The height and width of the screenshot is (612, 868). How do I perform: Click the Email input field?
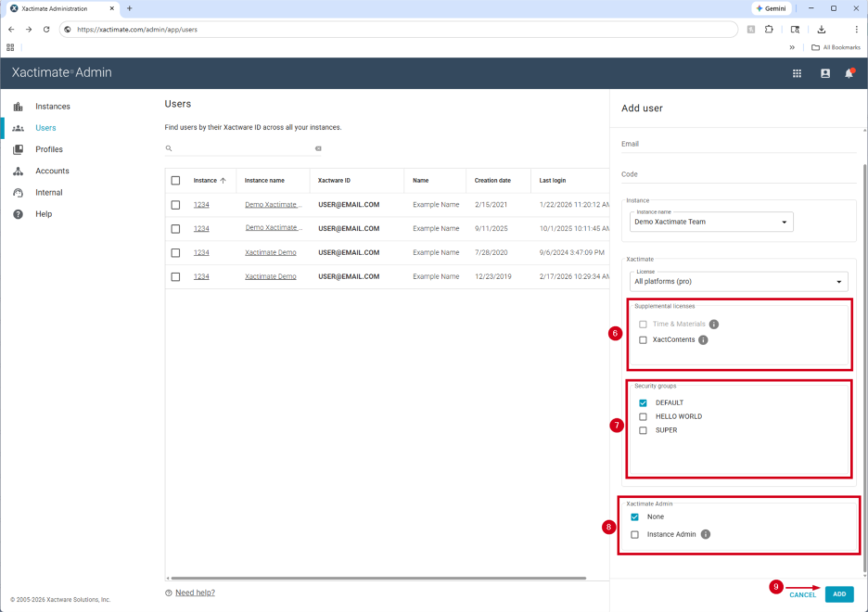[x=738, y=144]
